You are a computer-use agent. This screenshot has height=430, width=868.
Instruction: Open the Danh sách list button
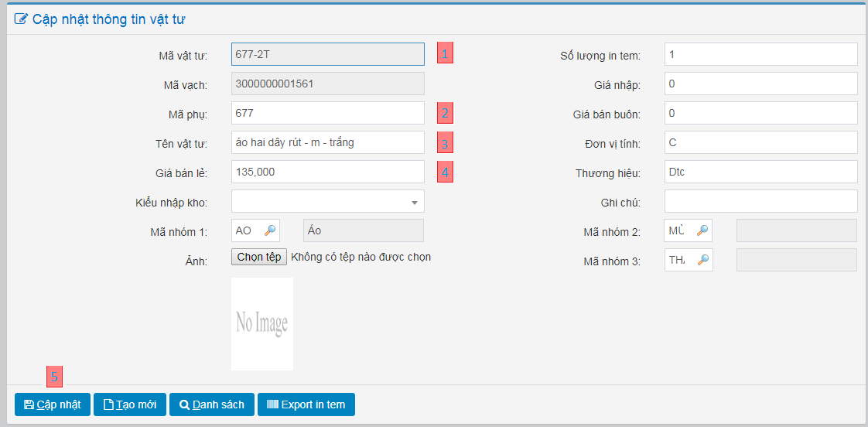tap(212, 404)
